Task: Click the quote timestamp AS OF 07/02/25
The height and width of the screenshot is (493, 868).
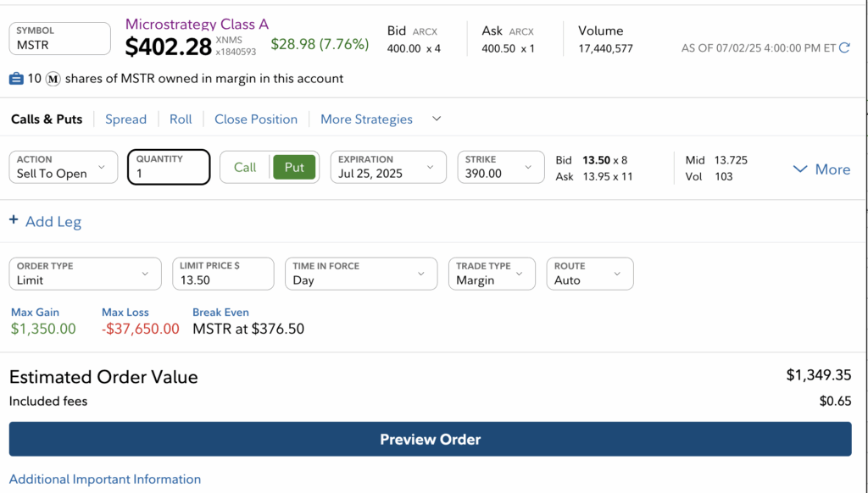Action: [x=759, y=48]
